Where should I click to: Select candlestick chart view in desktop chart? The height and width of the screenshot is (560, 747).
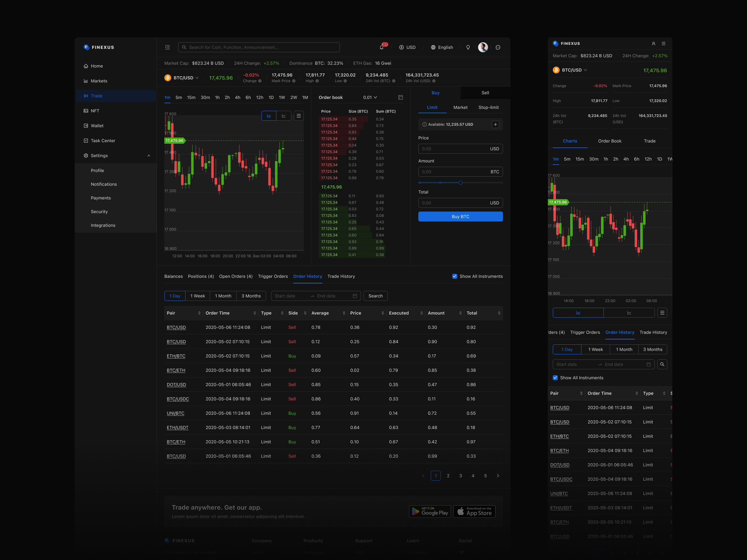[269, 116]
